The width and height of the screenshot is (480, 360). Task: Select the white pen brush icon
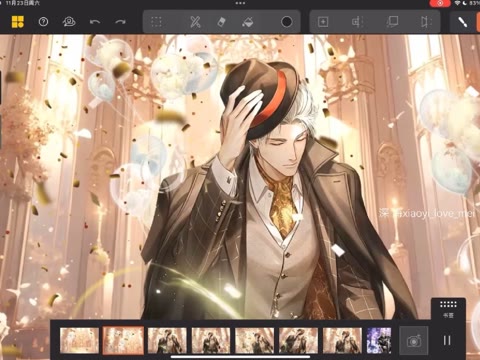point(462,22)
